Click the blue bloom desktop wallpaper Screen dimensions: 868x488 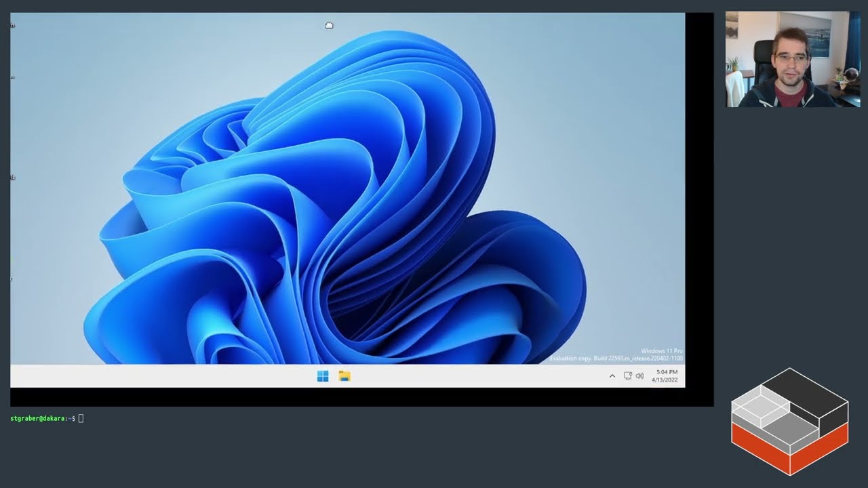click(x=339, y=203)
